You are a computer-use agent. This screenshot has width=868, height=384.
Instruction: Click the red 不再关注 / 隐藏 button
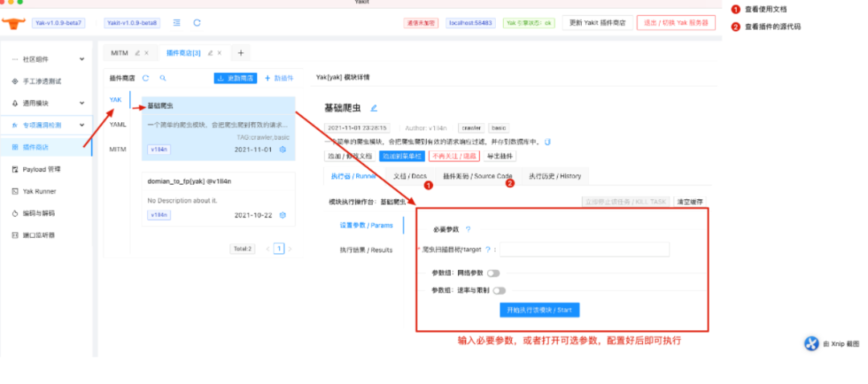pos(454,157)
